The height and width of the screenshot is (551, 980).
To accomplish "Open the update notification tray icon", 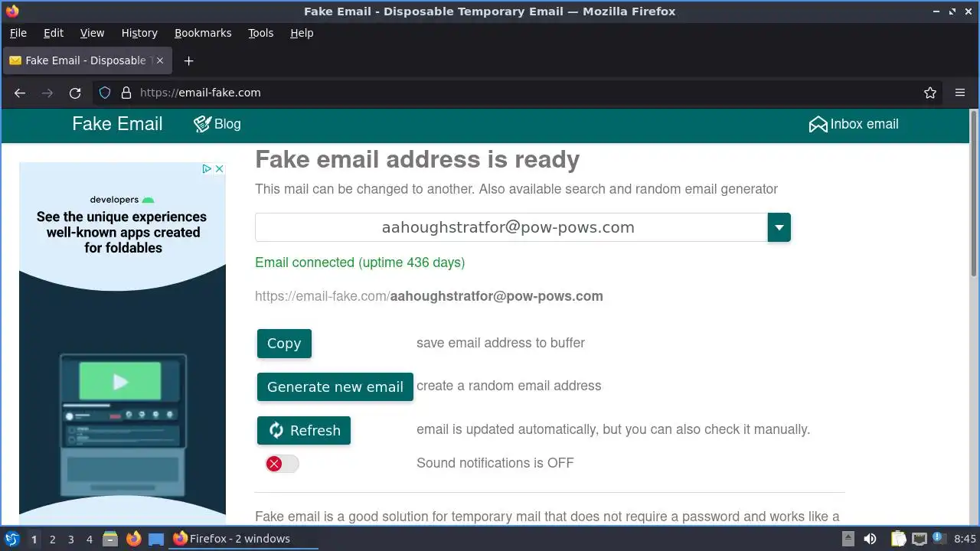I will tap(939, 539).
